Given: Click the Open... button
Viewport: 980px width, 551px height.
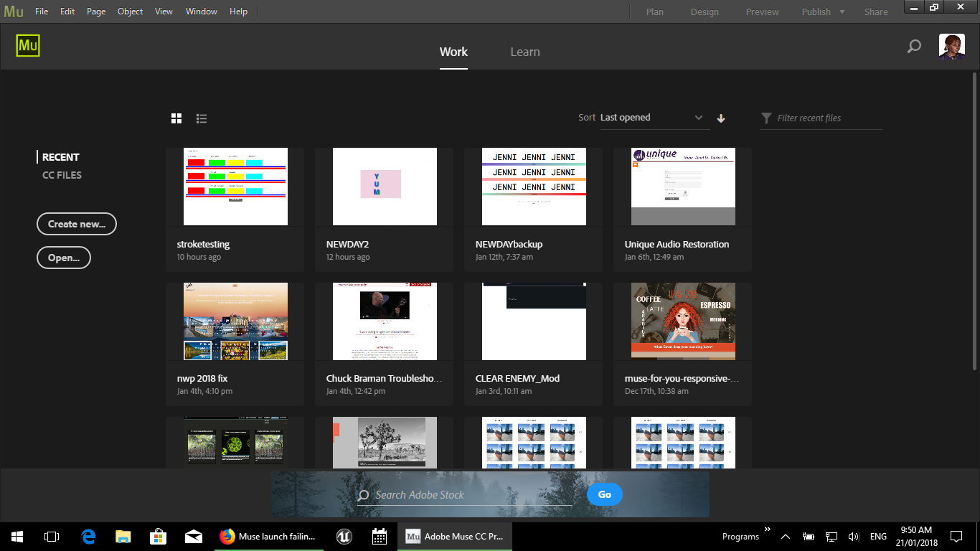Looking at the screenshot, I should click(64, 258).
